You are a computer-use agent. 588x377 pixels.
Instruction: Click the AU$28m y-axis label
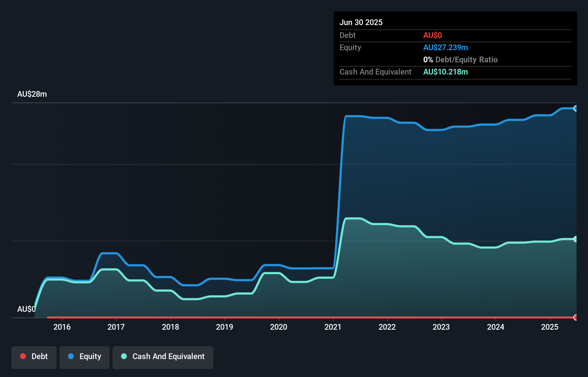pos(32,94)
